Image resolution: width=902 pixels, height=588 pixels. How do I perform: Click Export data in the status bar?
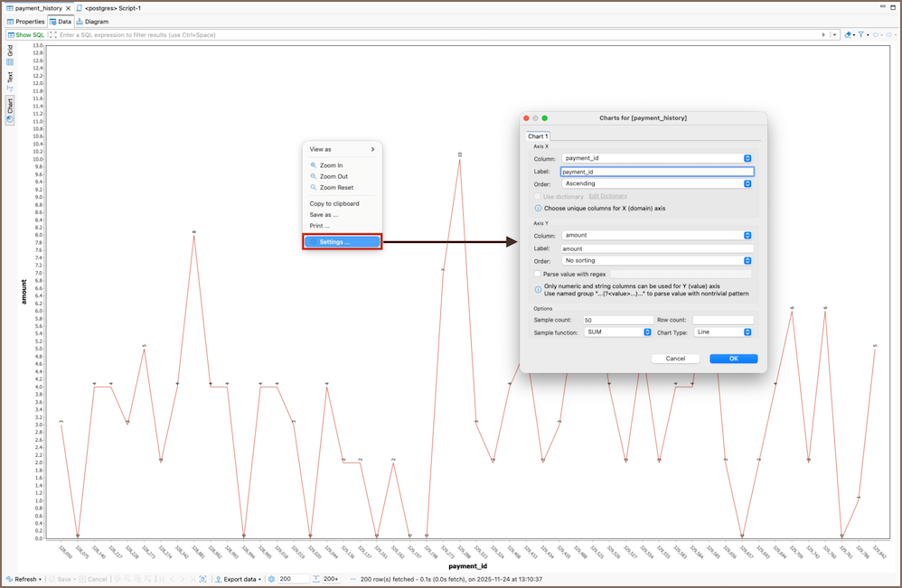239,579
